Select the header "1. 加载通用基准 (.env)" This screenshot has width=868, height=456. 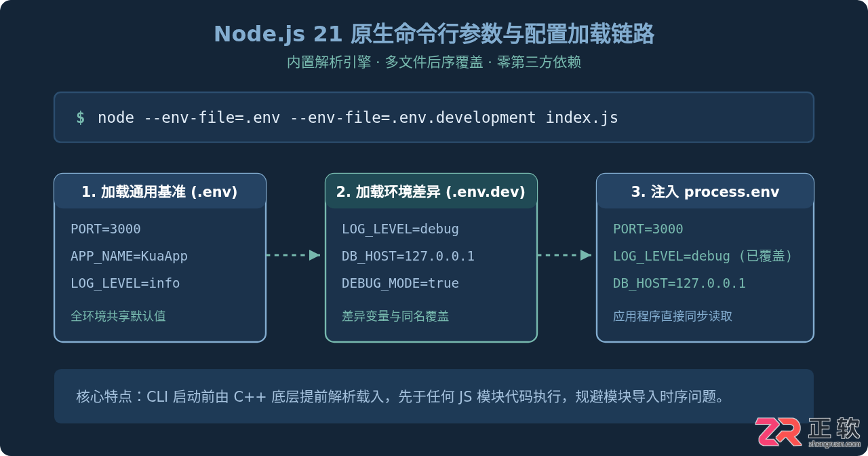[159, 192]
